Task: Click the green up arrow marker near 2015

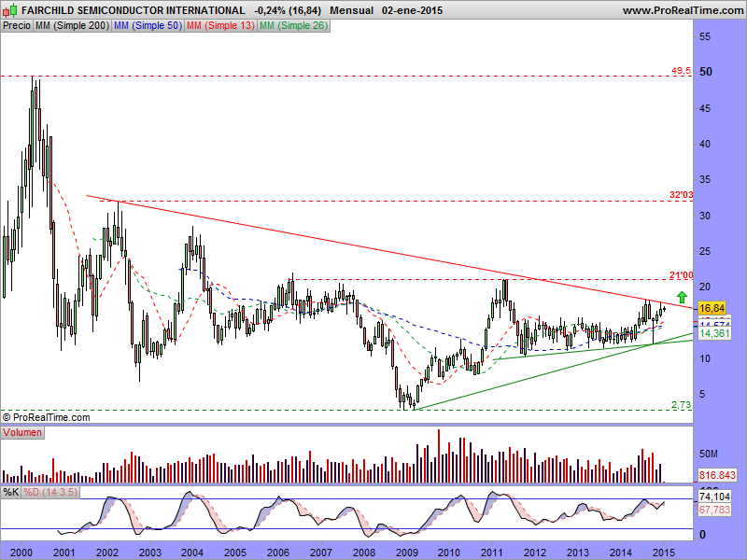Action: pos(683,297)
